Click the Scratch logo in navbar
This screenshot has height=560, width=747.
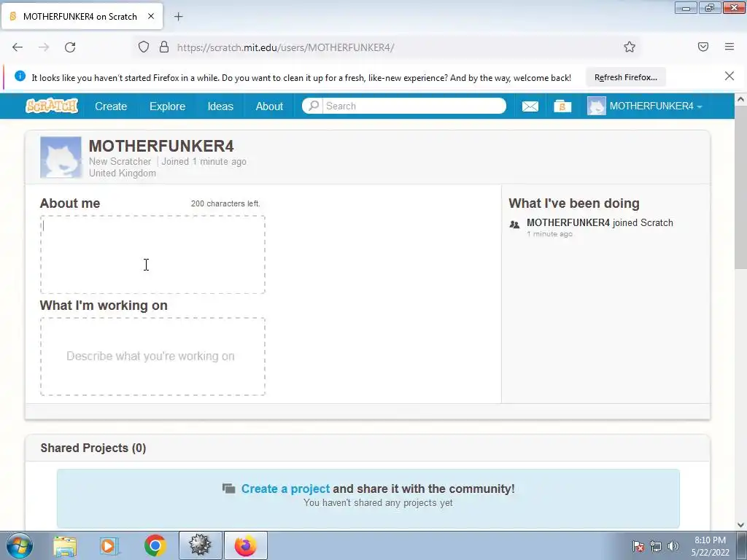(52, 106)
